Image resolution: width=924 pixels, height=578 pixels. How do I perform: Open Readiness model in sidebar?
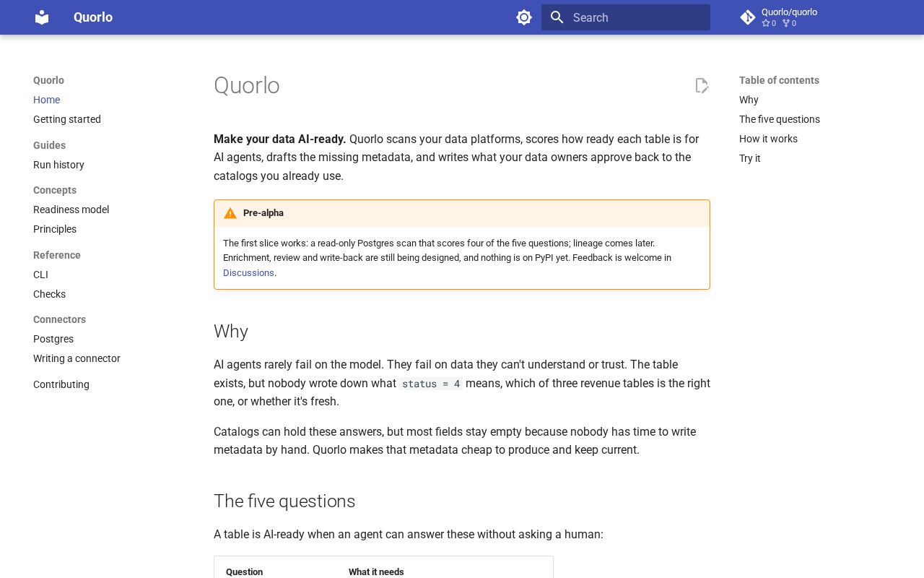coord(71,210)
